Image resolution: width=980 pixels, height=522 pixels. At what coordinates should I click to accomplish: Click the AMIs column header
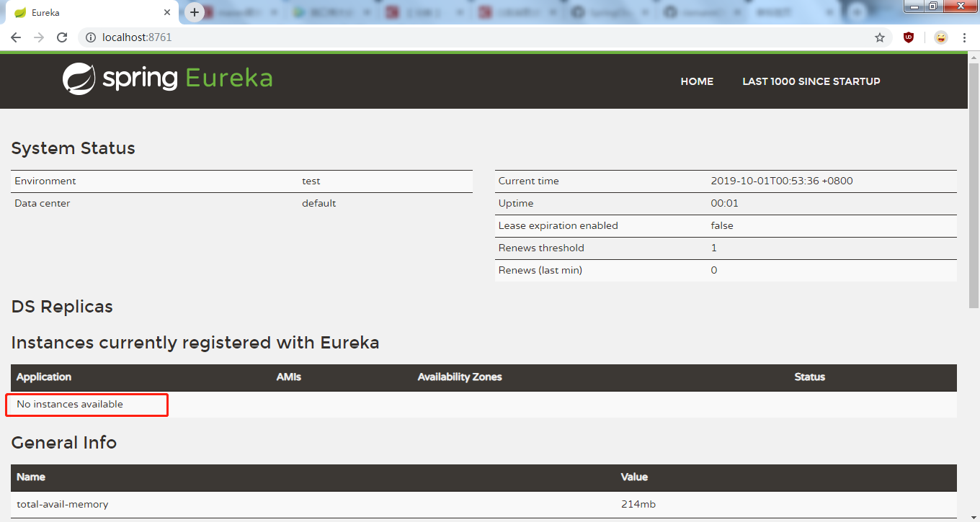[x=289, y=377]
